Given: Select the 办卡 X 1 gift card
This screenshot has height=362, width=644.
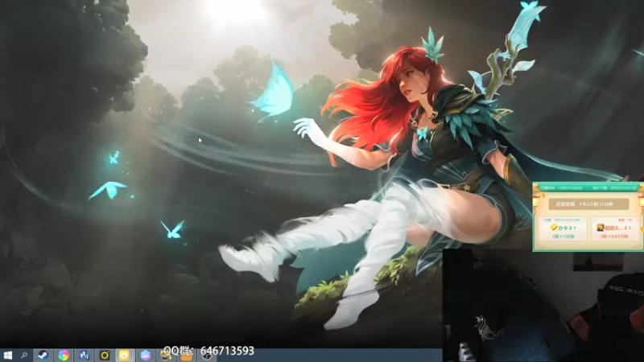Looking at the screenshot, I should tap(563, 229).
